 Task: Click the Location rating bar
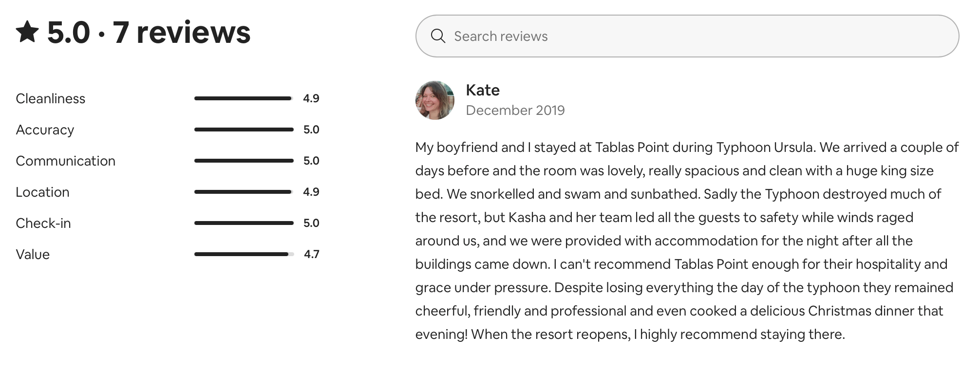(x=244, y=192)
